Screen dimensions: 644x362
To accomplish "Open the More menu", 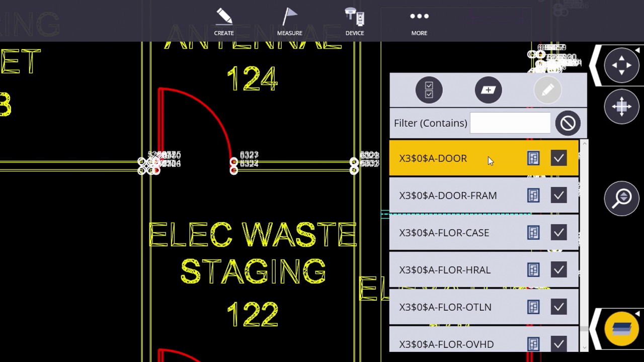I will [x=419, y=21].
